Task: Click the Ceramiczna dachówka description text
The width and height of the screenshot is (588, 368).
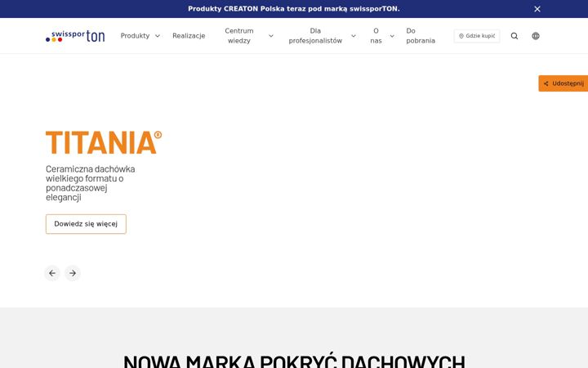Action: pyautogui.click(x=91, y=183)
